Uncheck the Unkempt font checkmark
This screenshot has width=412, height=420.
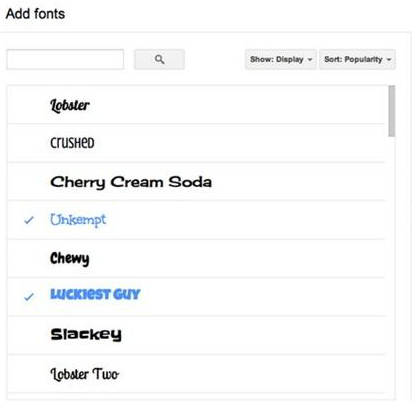click(29, 220)
